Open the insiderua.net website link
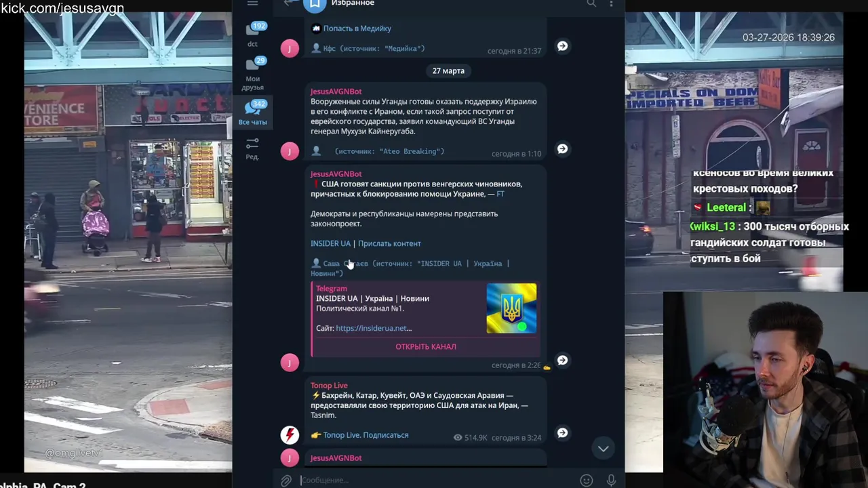The width and height of the screenshot is (868, 488). pos(374,328)
